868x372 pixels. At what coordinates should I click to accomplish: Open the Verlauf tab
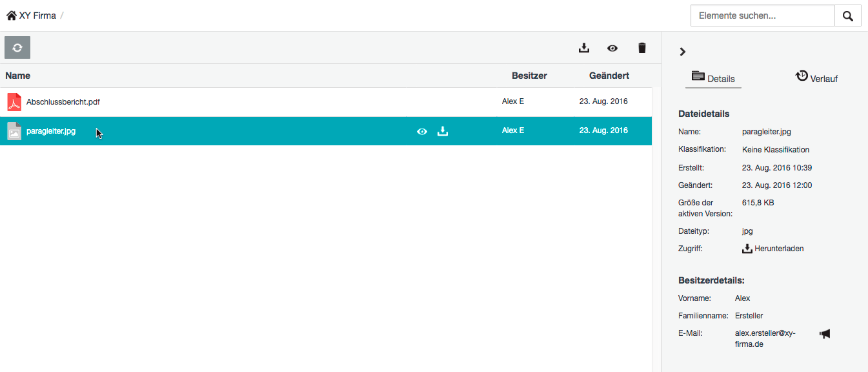pos(816,77)
